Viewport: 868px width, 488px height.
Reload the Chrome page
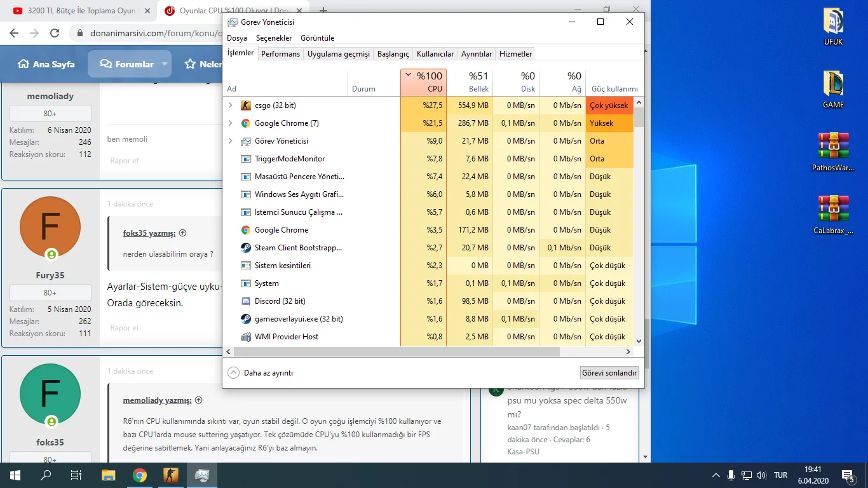pyautogui.click(x=55, y=33)
